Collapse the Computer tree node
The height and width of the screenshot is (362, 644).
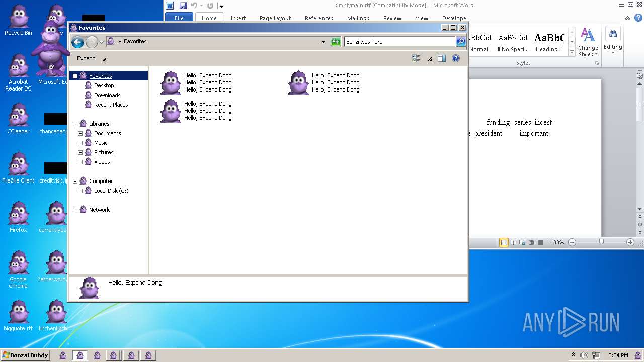pos(75,181)
